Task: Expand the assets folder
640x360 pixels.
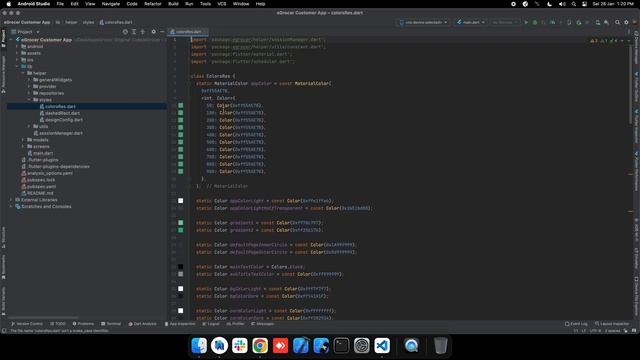Action: tap(17, 53)
